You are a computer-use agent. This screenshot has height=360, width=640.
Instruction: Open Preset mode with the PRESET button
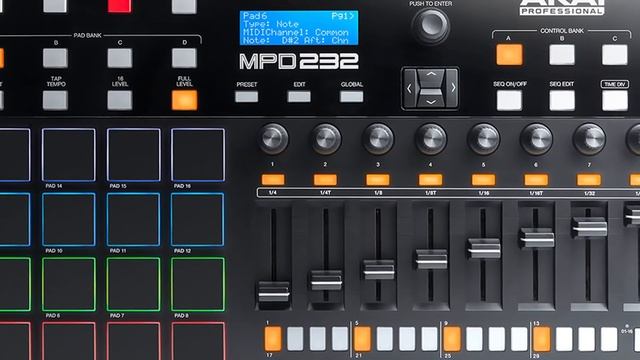(x=247, y=97)
